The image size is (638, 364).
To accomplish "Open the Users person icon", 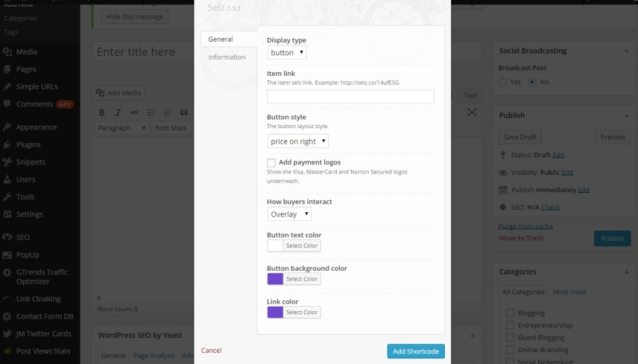I will coord(7,180).
